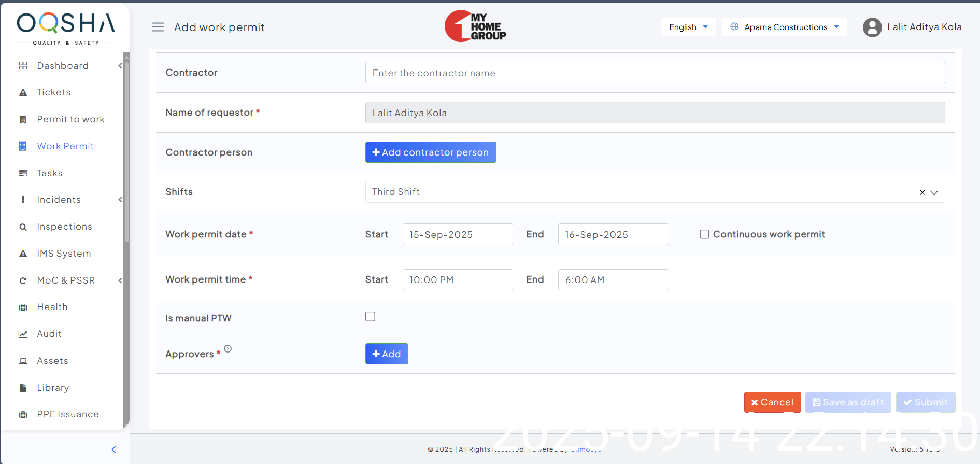Go to Tasks in the sidebar
The image size is (980, 464).
pyautogui.click(x=50, y=173)
